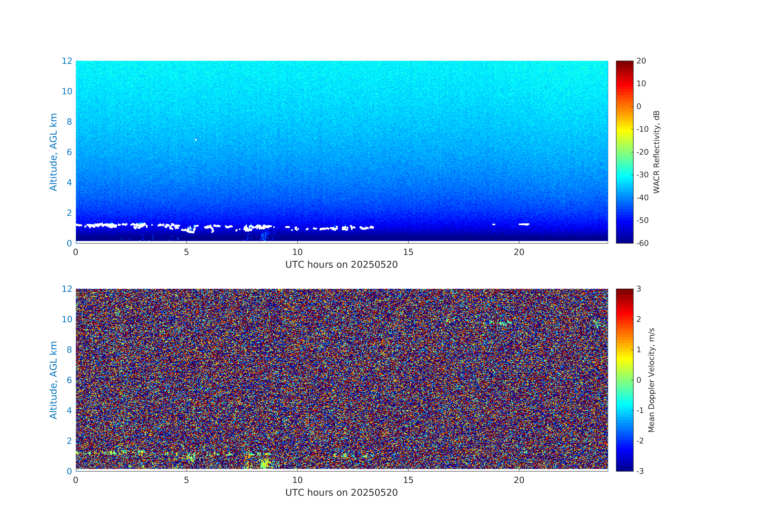Click the '-60' tick on the reflectivity colorbar

[642, 243]
